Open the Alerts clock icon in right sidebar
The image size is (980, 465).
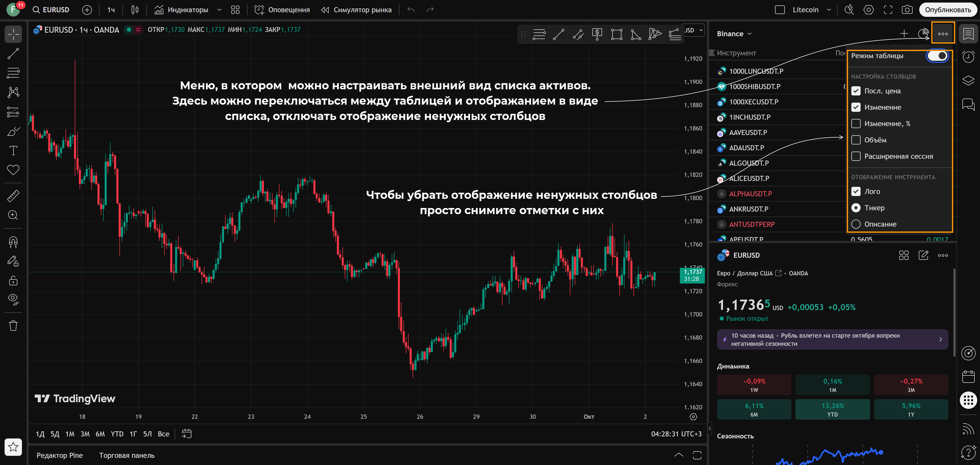[x=968, y=57]
